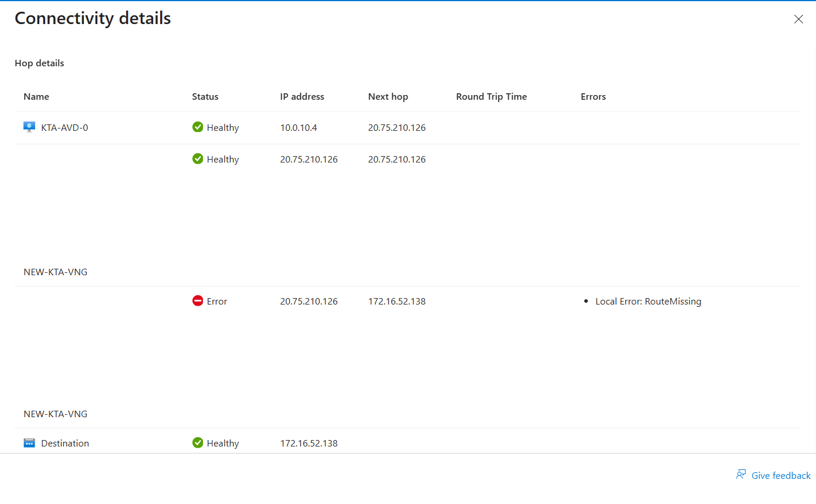Select Destination IP address 172.16.52.138
The image size is (816, 504).
point(309,443)
